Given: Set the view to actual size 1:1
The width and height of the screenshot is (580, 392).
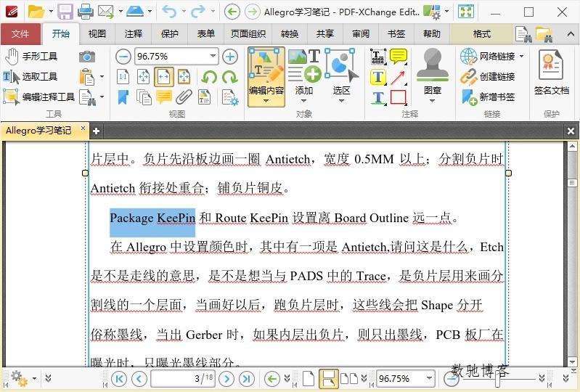Looking at the screenshot, I should pyautogui.click(x=123, y=77).
